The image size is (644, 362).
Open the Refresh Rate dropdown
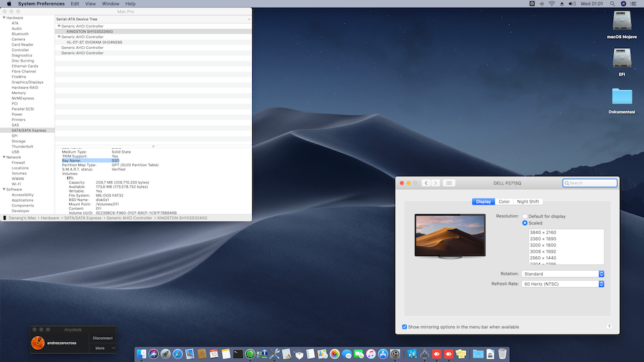coord(563,284)
